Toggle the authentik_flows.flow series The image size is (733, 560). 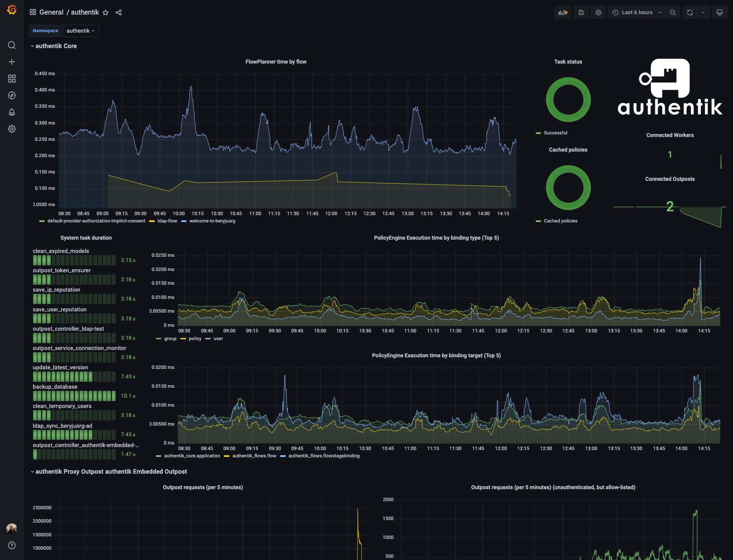click(254, 456)
